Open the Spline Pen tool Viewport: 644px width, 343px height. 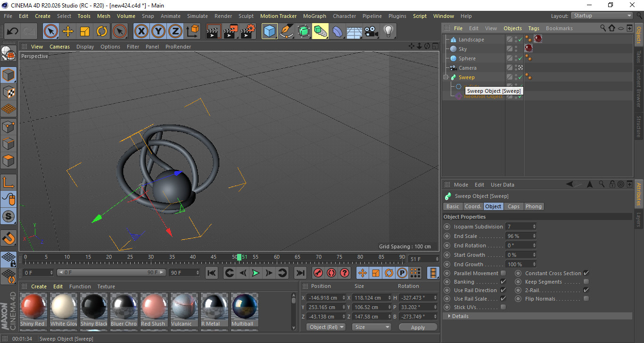pyautogui.click(x=287, y=32)
